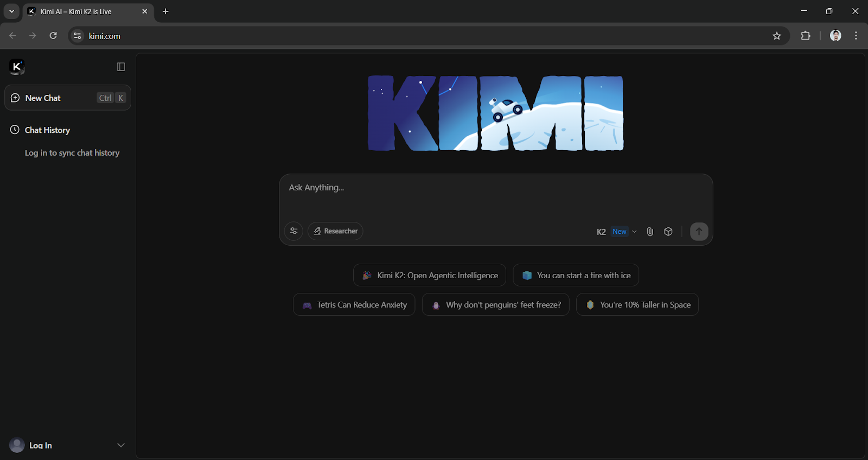Click the clock icon beside Chat History
The image size is (868, 460).
[15, 130]
